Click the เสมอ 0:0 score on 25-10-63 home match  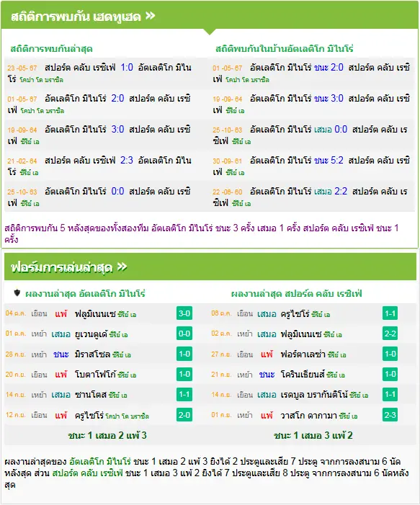(x=331, y=130)
